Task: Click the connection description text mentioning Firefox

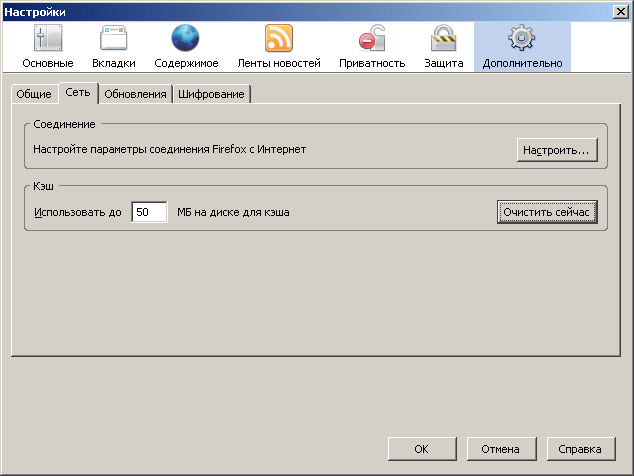Action: pos(169,149)
